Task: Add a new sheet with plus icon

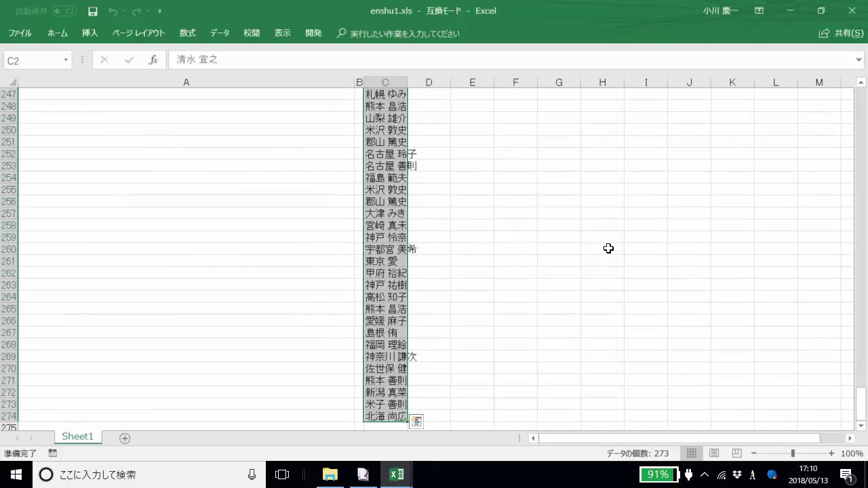Action: 125,439
